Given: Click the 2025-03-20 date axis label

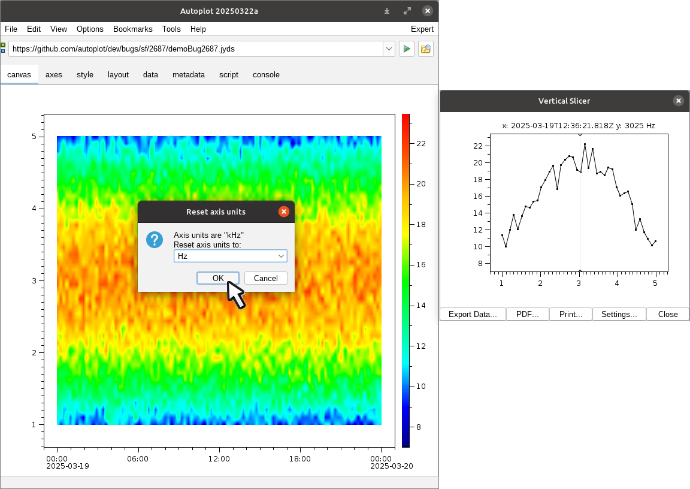Looking at the screenshot, I should pos(392,466).
